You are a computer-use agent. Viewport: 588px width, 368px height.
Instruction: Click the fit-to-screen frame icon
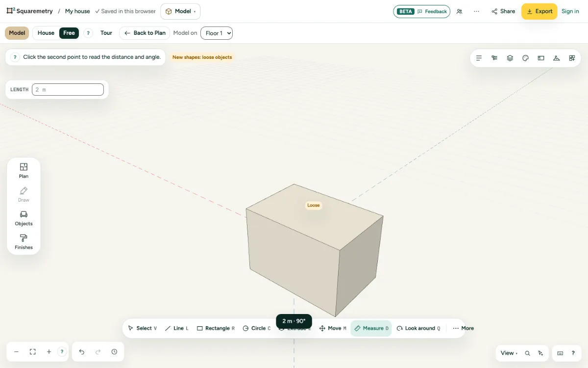(33, 352)
